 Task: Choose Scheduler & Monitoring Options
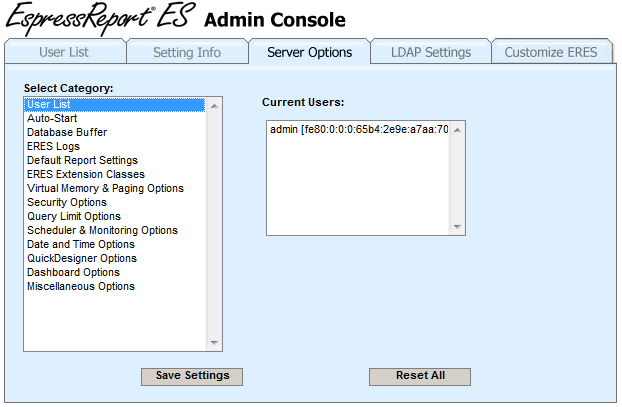click(115, 230)
